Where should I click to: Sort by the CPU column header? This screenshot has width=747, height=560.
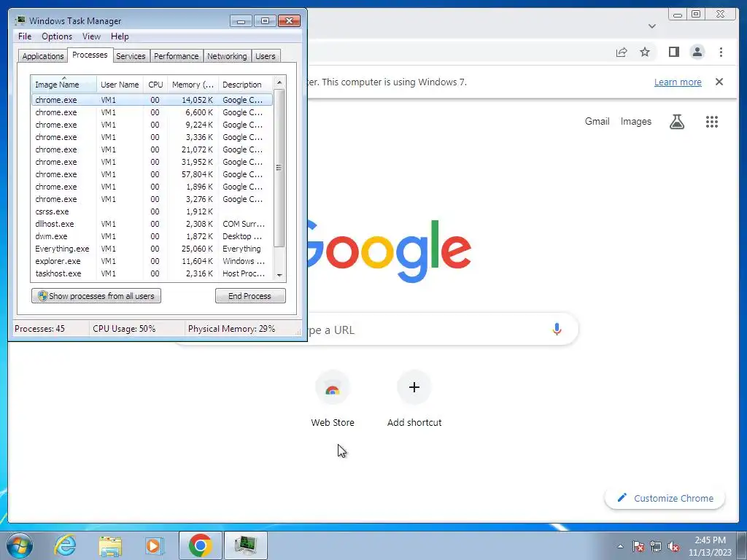click(155, 85)
